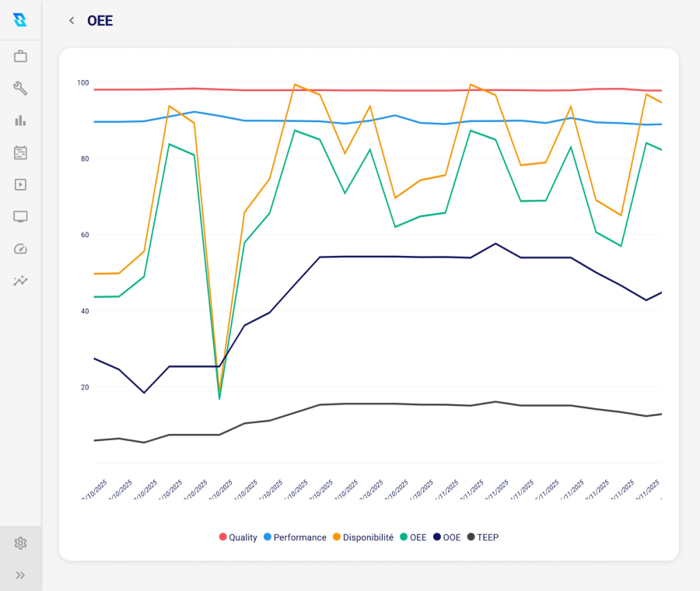Open the play button sidebar icon
Screen dimensions: 700x591
click(20, 184)
